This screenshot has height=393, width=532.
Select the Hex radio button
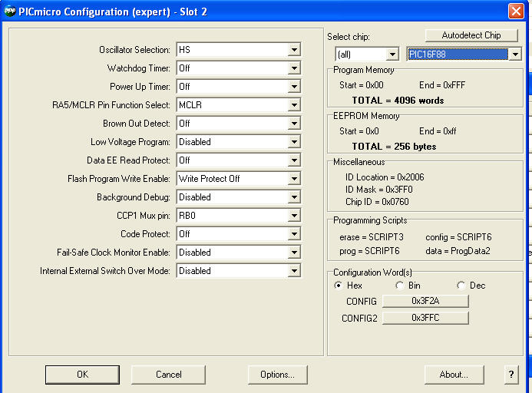[338, 286]
